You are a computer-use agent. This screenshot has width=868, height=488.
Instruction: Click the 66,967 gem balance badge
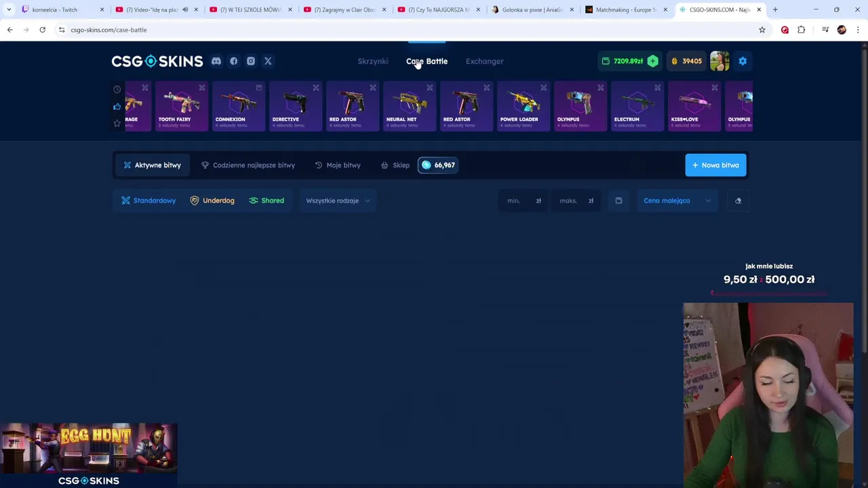(438, 165)
